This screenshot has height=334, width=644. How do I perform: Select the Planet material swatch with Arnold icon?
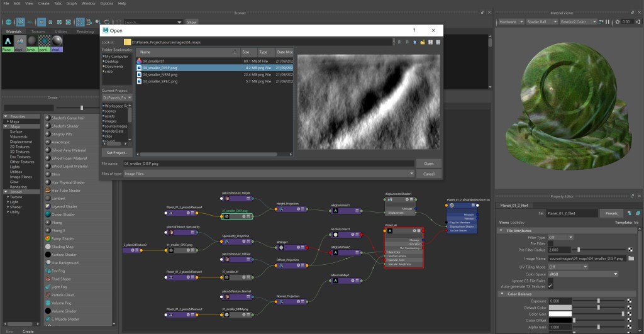pos(8,40)
